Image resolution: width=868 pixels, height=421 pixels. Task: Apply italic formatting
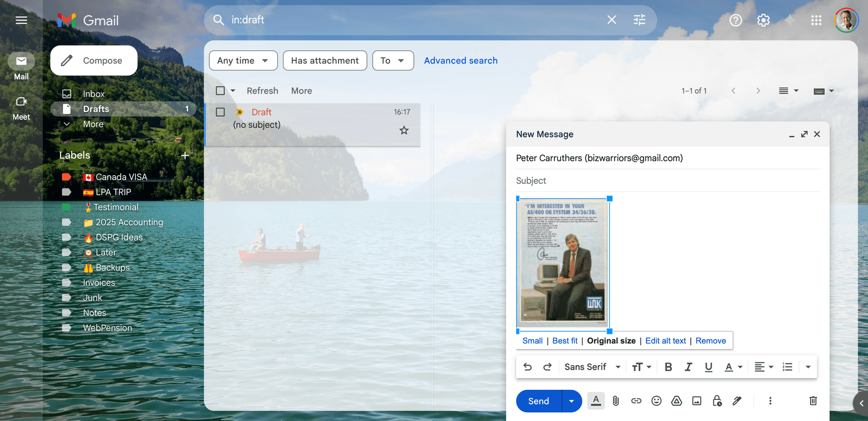689,367
